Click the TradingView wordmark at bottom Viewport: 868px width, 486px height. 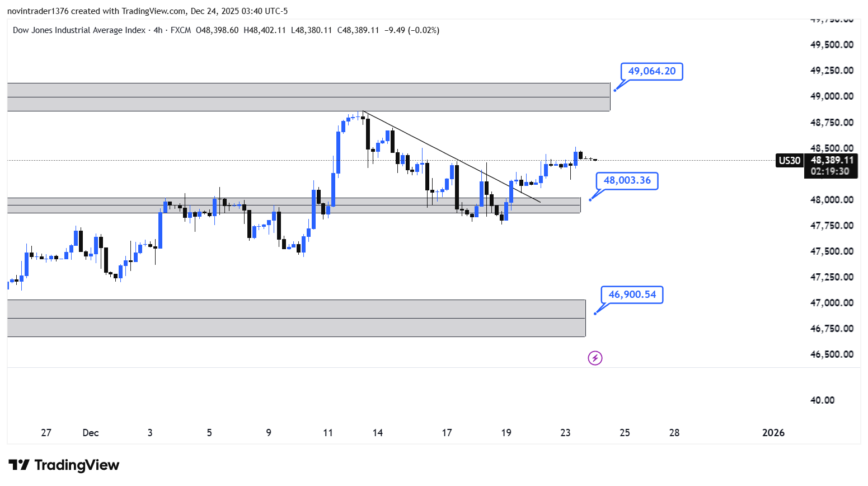click(x=77, y=465)
